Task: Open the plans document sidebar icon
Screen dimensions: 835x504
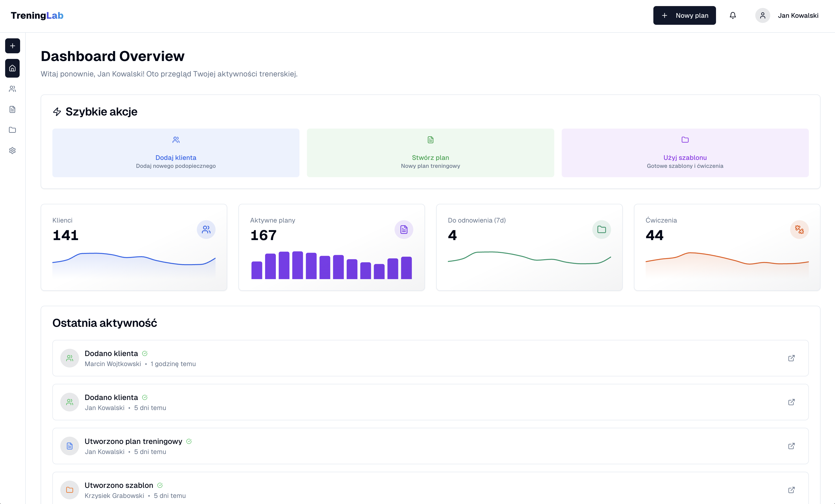Action: coord(13,109)
